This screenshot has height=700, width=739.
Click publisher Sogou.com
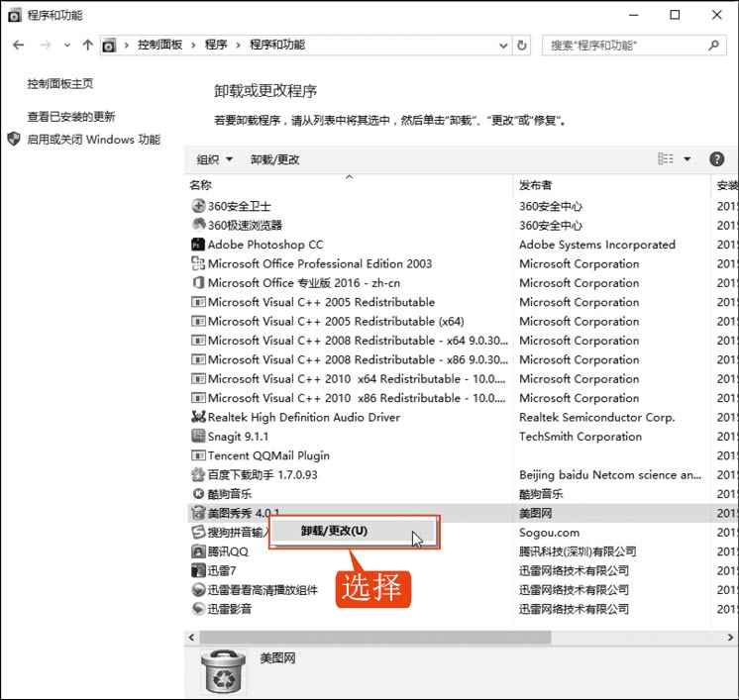click(x=549, y=533)
